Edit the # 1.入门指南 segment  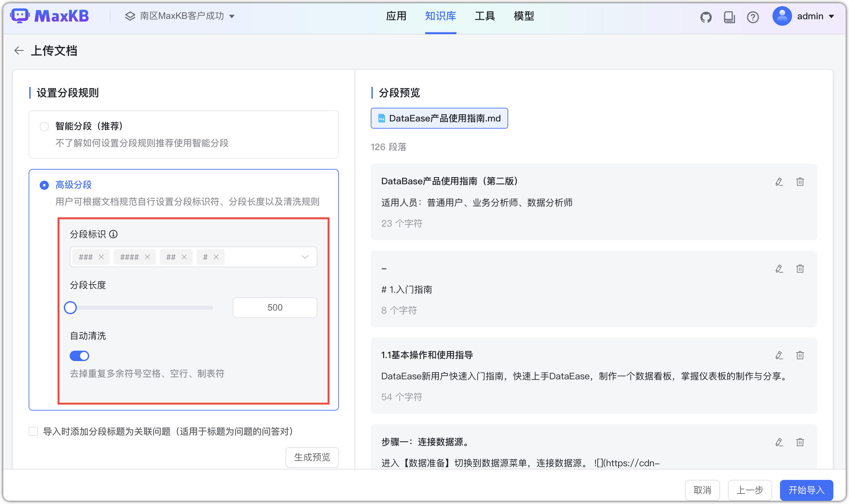(779, 269)
